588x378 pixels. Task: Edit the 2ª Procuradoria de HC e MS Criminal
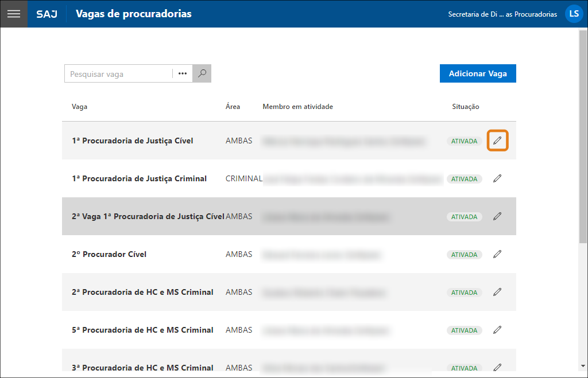[x=497, y=292]
